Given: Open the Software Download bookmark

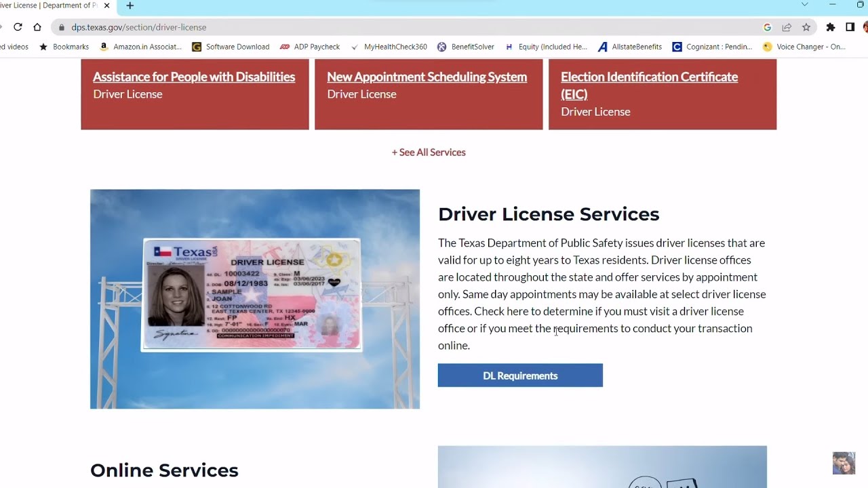Looking at the screenshot, I should [231, 47].
